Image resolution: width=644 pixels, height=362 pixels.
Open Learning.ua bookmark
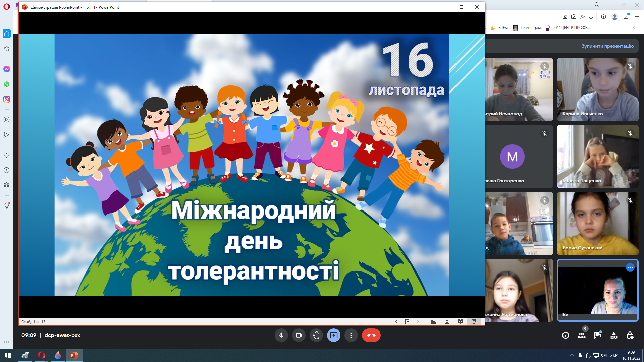(x=527, y=28)
